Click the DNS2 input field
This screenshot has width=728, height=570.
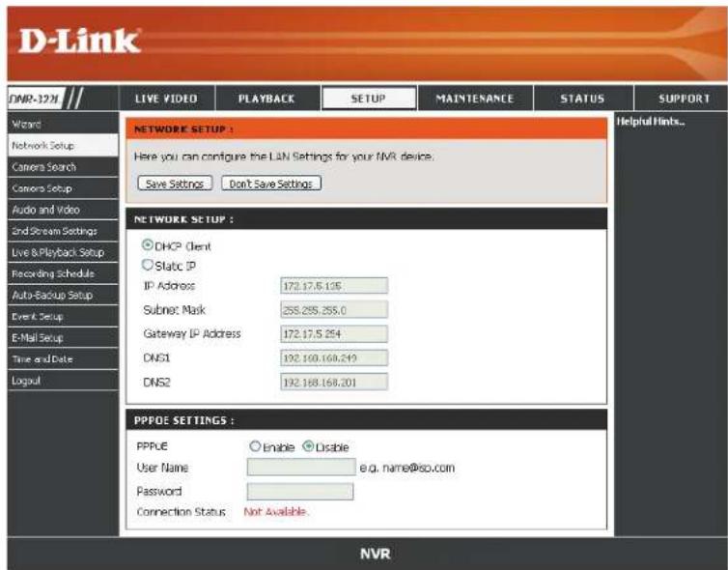(334, 382)
